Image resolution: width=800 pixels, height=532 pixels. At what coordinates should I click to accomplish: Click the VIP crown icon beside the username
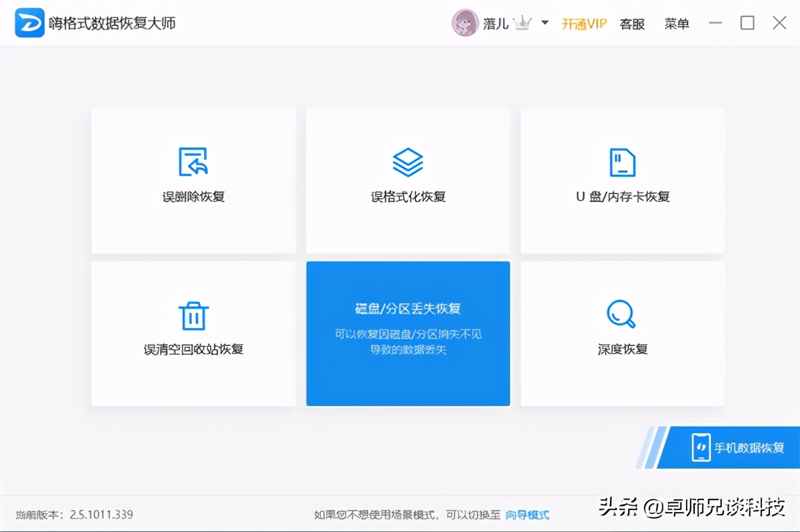pyautogui.click(x=524, y=22)
